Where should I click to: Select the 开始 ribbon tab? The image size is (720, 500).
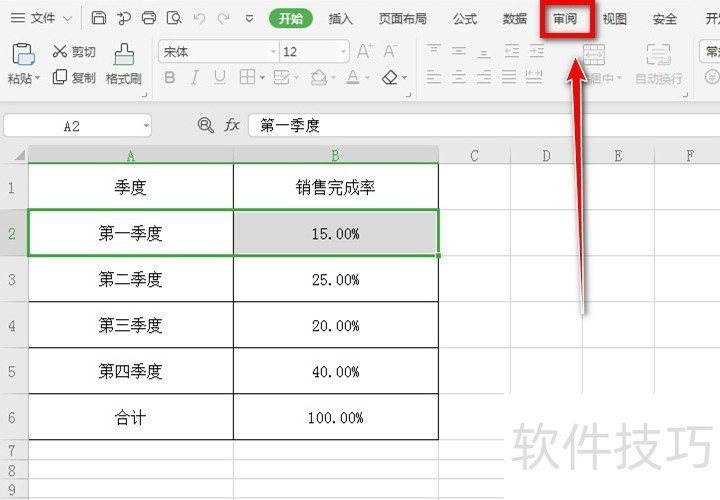pyautogui.click(x=291, y=19)
